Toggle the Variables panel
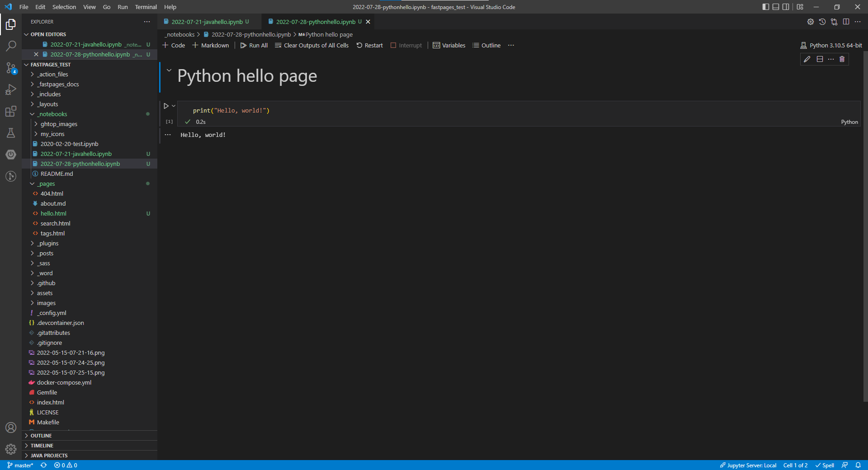Image resolution: width=868 pixels, height=470 pixels. [449, 45]
